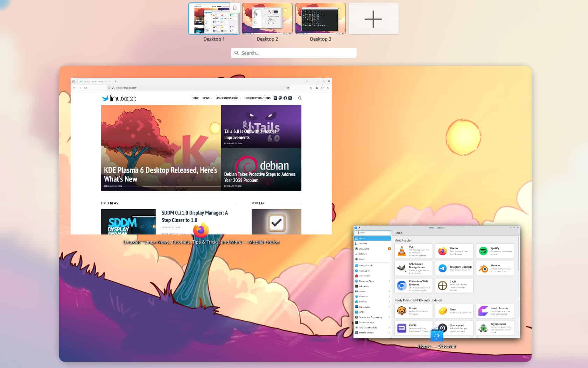The width and height of the screenshot is (588, 368).
Task: Expand the NEWS dropdown in Linuxiac's navigation
Action: [207, 98]
